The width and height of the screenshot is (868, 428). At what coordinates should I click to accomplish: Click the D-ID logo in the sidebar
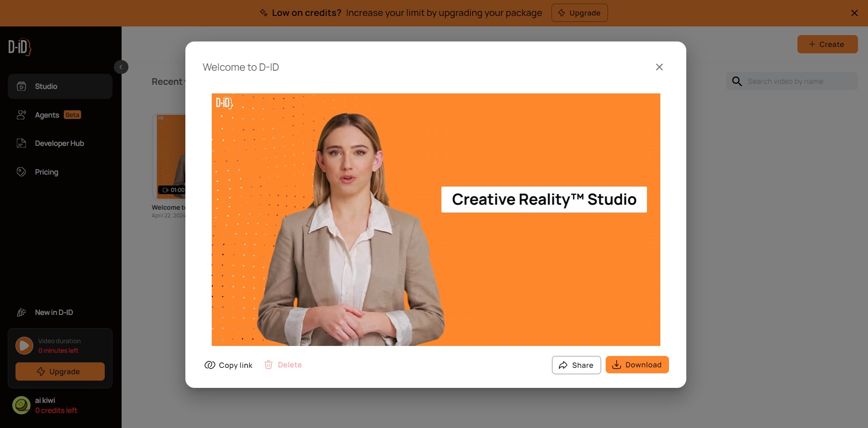pos(20,47)
